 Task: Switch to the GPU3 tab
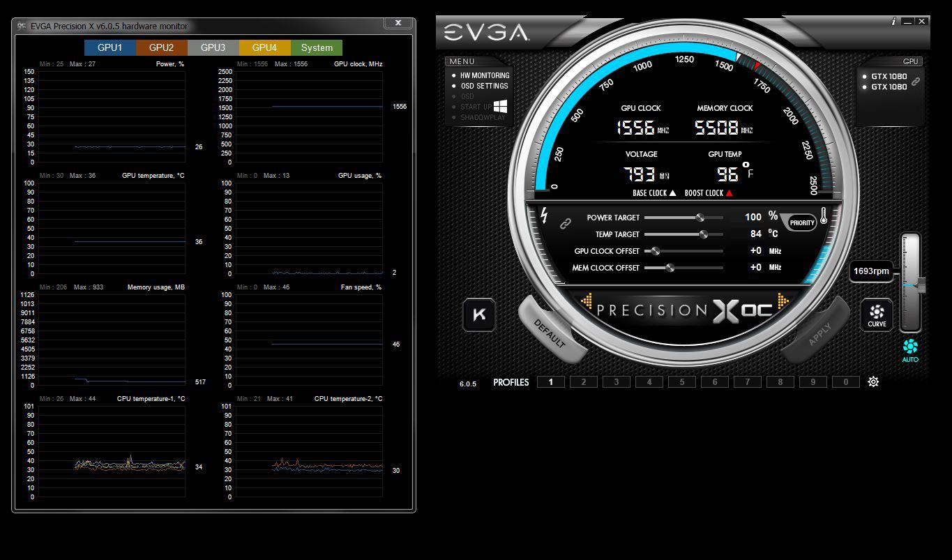click(213, 47)
